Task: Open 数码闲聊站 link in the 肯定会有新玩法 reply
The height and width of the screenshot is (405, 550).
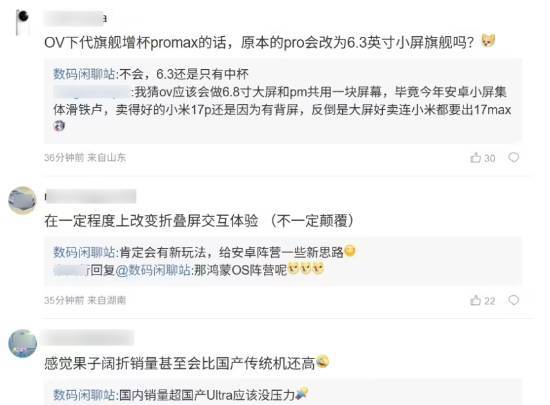Action: pos(84,252)
